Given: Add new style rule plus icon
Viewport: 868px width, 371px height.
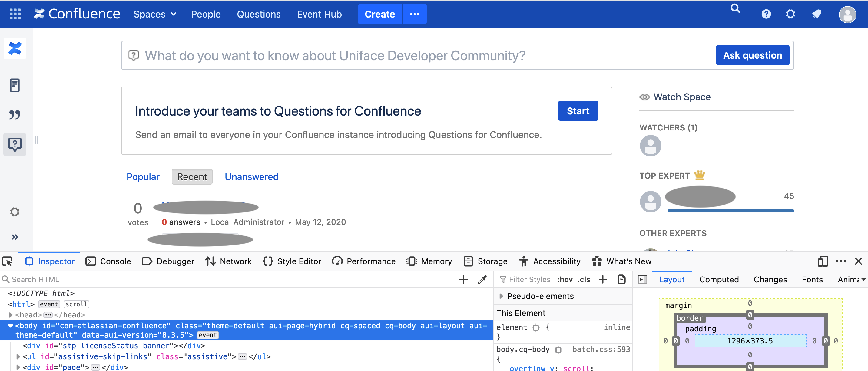Looking at the screenshot, I should click(x=603, y=279).
